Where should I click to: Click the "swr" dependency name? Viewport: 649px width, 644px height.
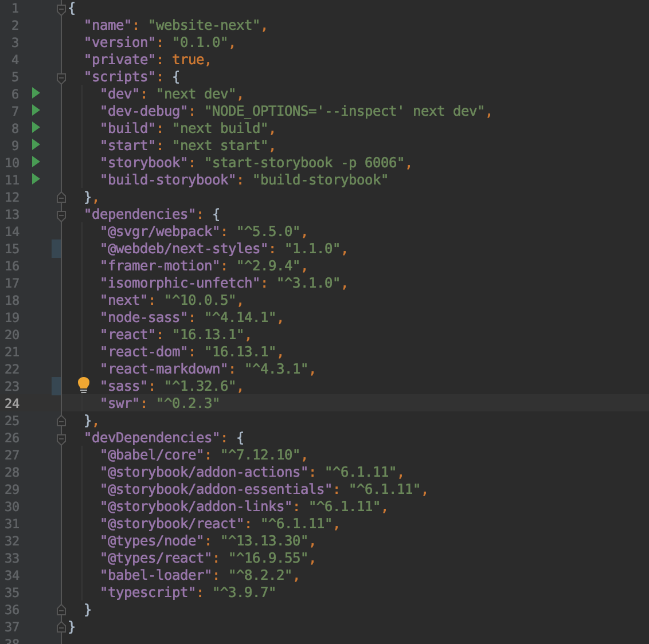(120, 403)
